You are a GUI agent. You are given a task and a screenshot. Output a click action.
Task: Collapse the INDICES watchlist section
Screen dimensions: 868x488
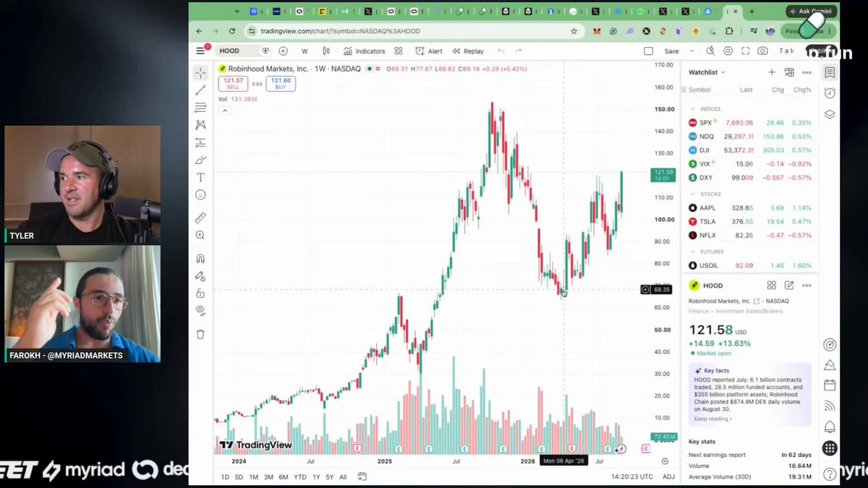pyautogui.click(x=692, y=109)
